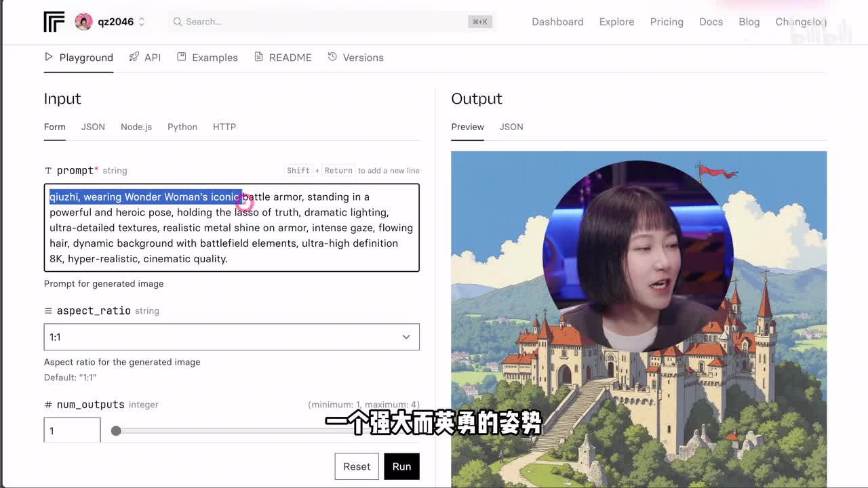Open the qz2046 account switcher chevron
Viewport: 868px width, 488px height.
(142, 22)
